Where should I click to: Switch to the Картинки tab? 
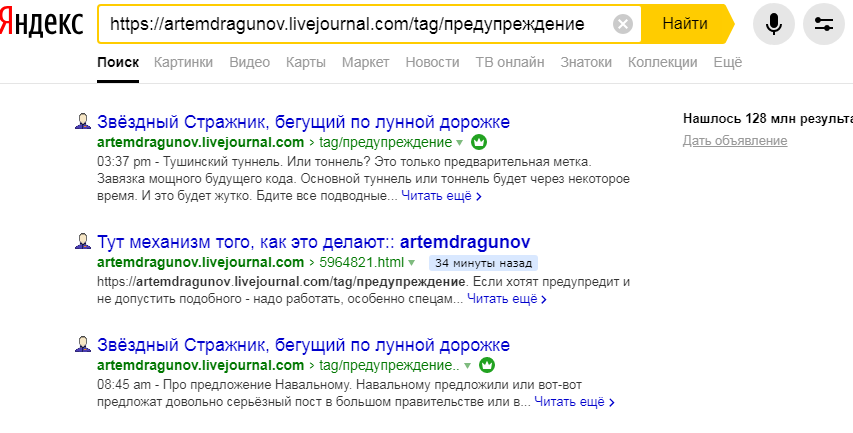pos(183,63)
